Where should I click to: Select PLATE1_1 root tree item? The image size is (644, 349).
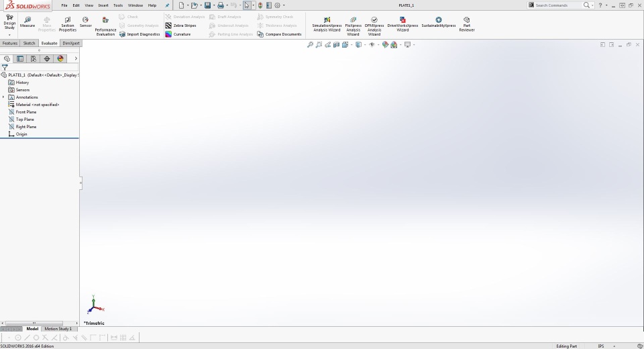point(40,75)
